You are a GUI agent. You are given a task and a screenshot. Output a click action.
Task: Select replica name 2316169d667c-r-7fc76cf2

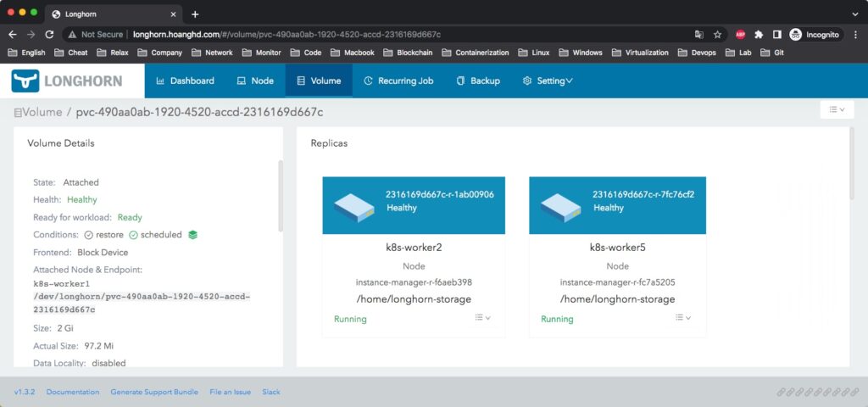643,194
